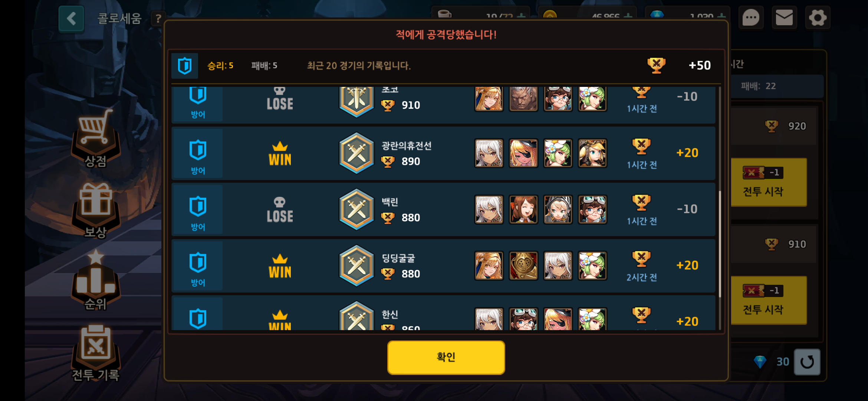
Task: Select the 백린 battle record entry
Action: (x=443, y=209)
